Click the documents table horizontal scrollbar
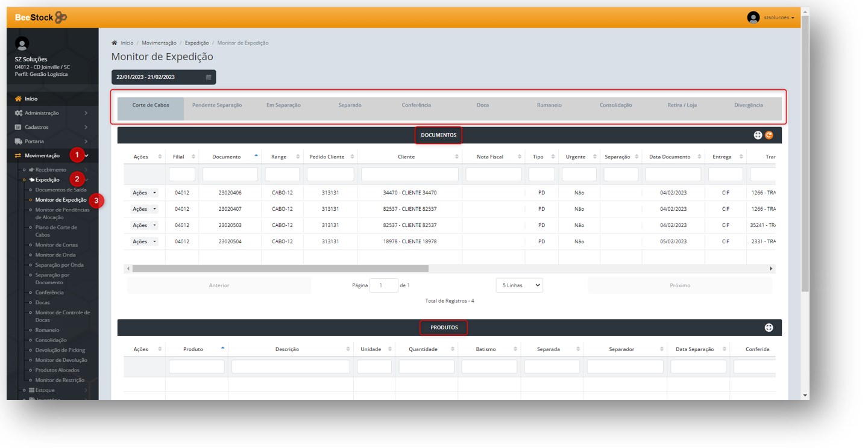Screen dimensions: 868x448 point(280,269)
